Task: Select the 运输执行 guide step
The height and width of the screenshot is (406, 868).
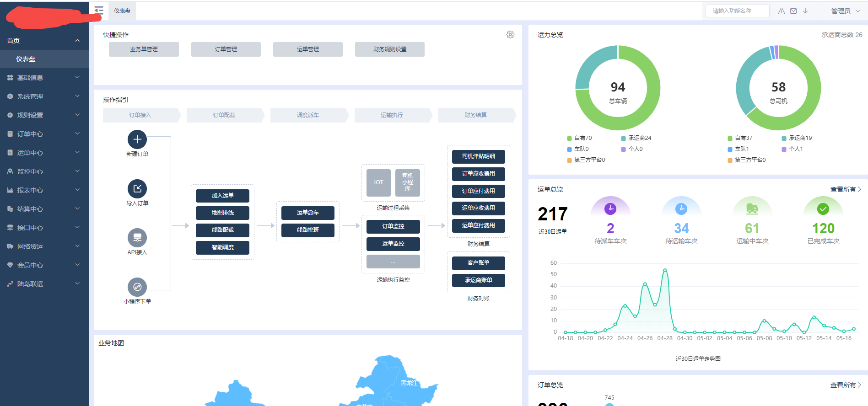Action: (x=393, y=115)
